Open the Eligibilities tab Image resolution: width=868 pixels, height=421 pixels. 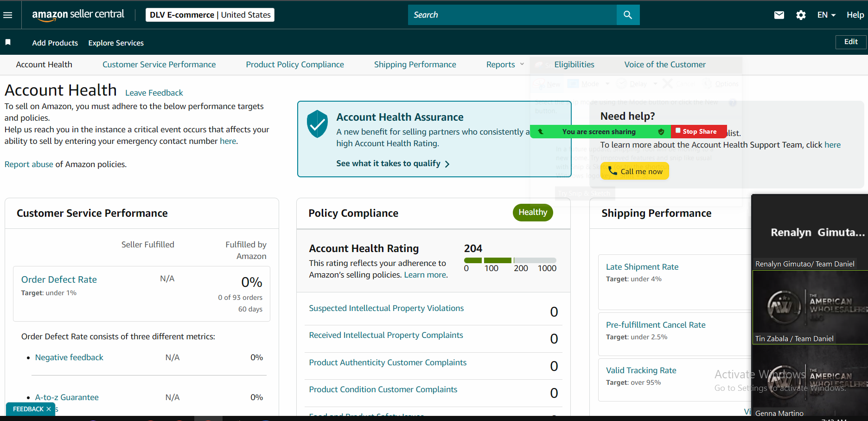(x=574, y=65)
